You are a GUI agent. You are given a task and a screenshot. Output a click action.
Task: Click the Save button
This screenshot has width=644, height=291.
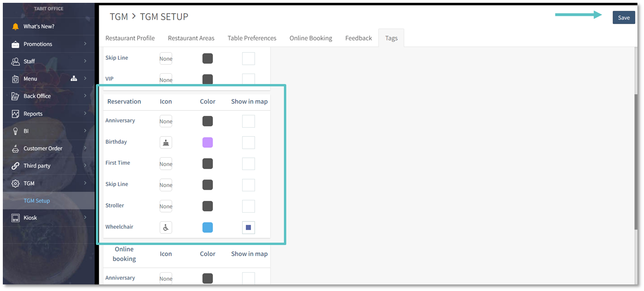click(x=623, y=17)
